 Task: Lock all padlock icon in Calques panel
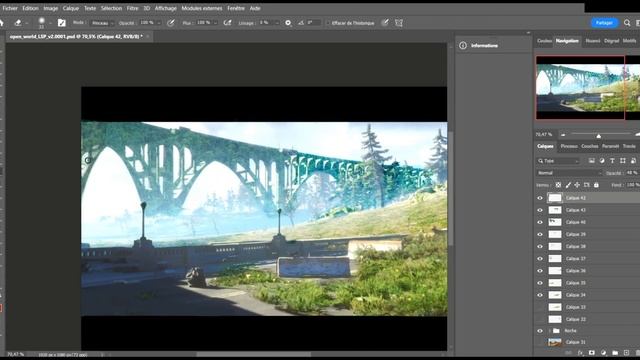596,185
